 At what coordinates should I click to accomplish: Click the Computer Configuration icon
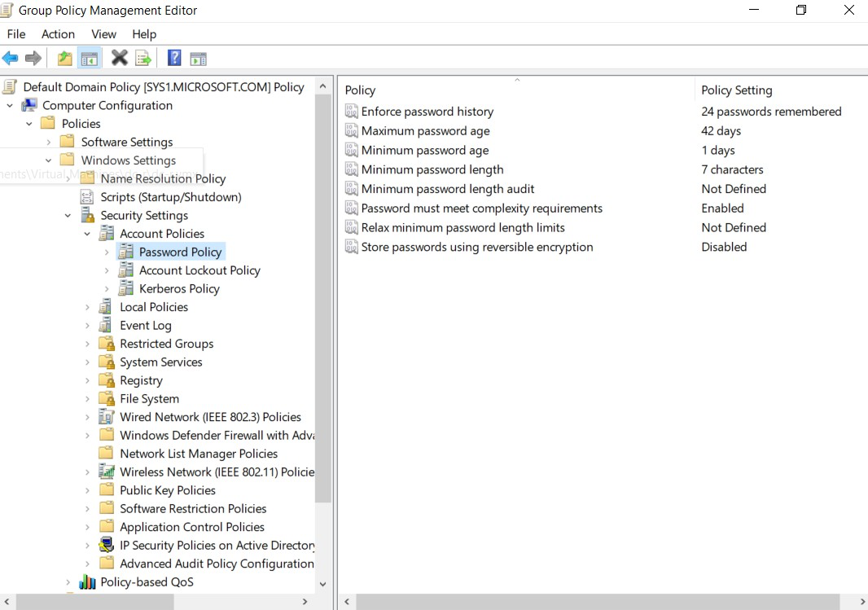tap(29, 105)
